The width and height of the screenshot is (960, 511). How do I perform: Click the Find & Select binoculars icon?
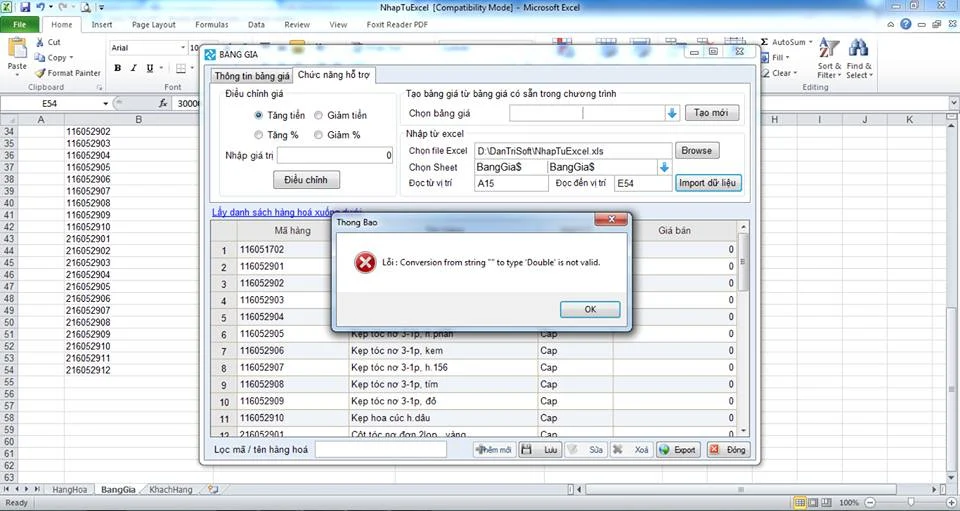click(x=858, y=48)
